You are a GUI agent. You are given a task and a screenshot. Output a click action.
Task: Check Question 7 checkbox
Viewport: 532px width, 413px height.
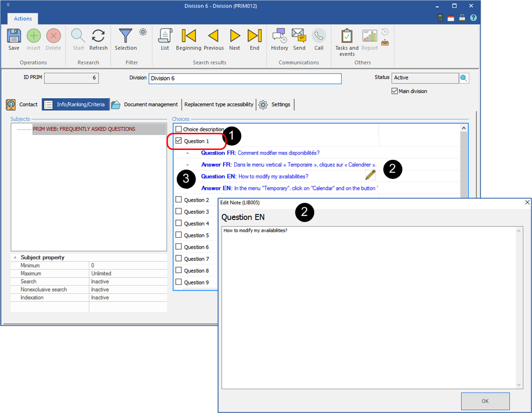[178, 258]
